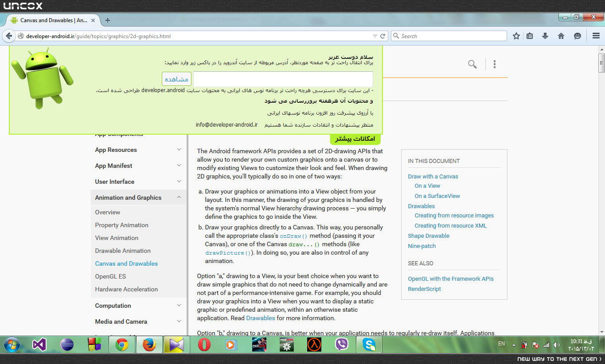Click the EN language indicator in tray
The width and height of the screenshot is (605, 364).
501,344
